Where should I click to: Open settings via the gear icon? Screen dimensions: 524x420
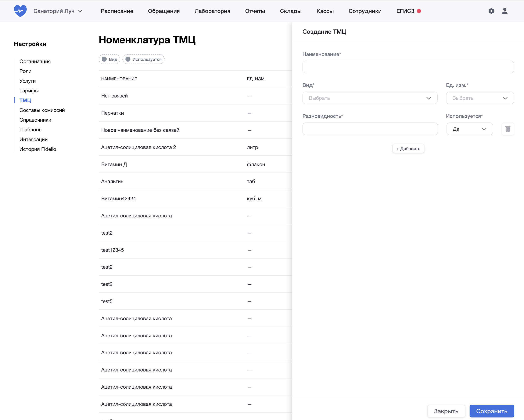[491, 11]
